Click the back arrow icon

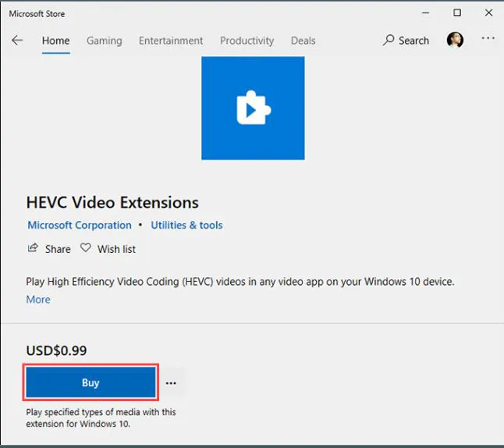tap(17, 41)
